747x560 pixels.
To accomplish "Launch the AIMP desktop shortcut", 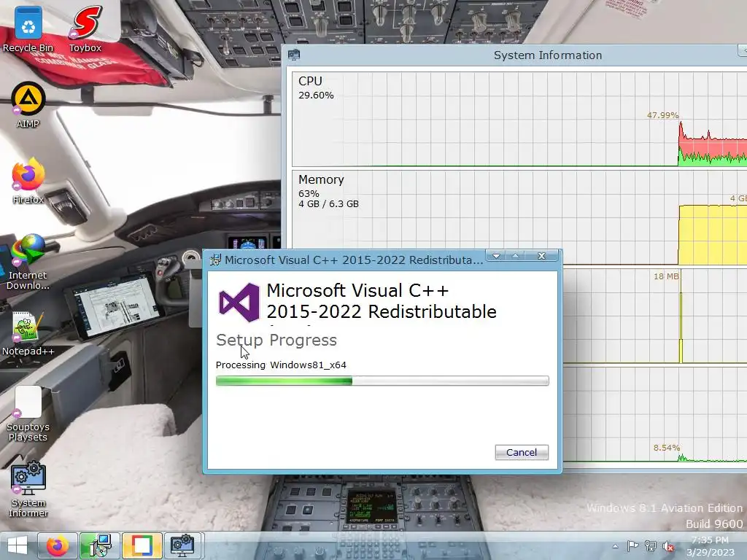I will pos(28,105).
